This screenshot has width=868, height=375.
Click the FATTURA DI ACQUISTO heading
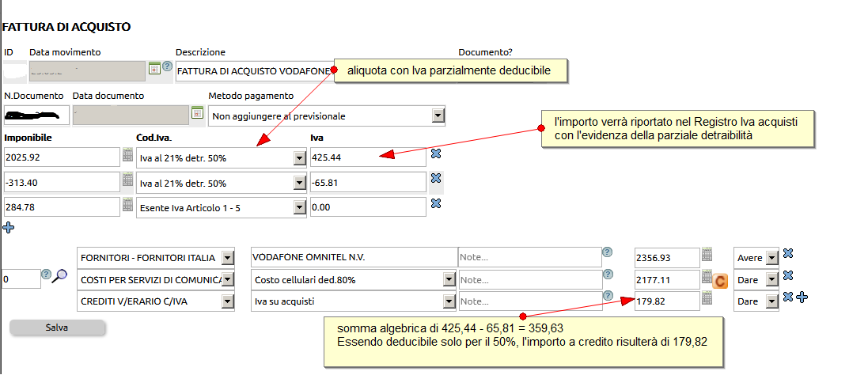tap(66, 27)
